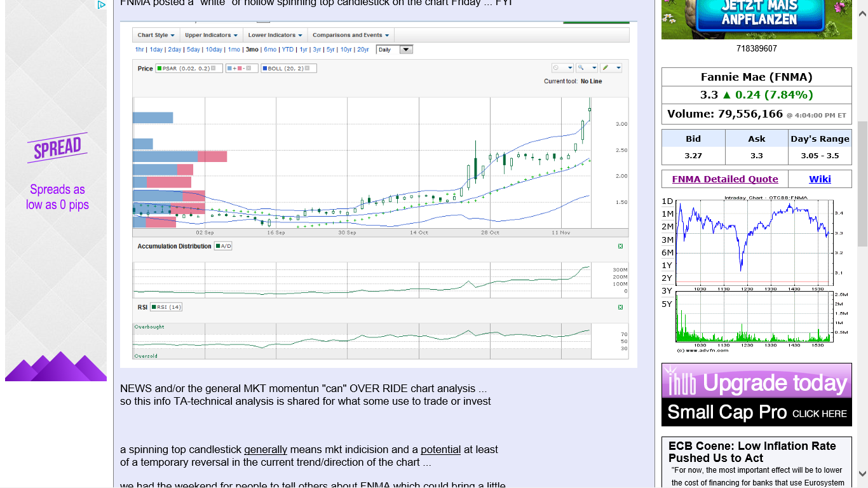Image resolution: width=868 pixels, height=488 pixels.
Task: Select the YTD time range
Action: tap(288, 50)
